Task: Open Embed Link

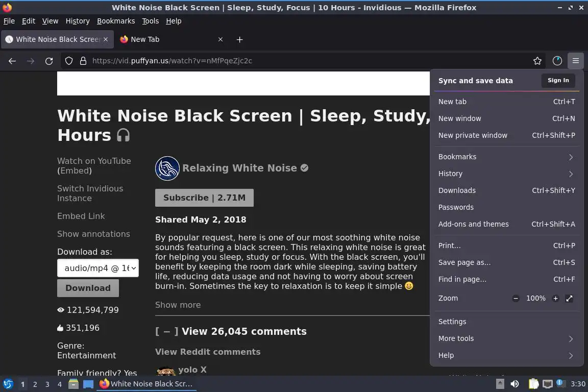Action: click(81, 216)
